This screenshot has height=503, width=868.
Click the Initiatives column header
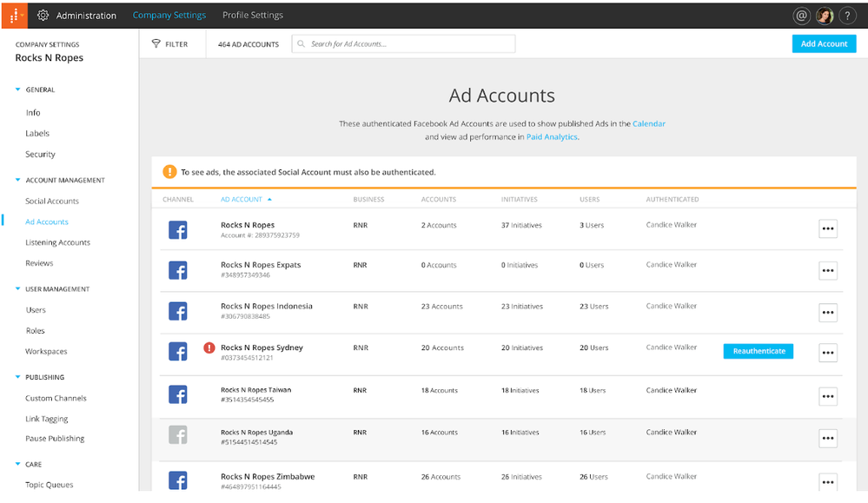[520, 199]
